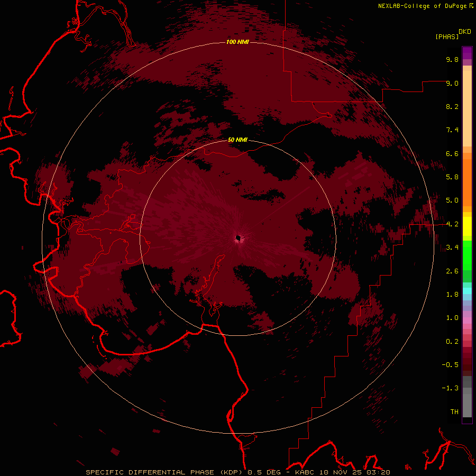Click the 5.8 value on color scale
This screenshot has width=476, height=476.
[x=452, y=177]
